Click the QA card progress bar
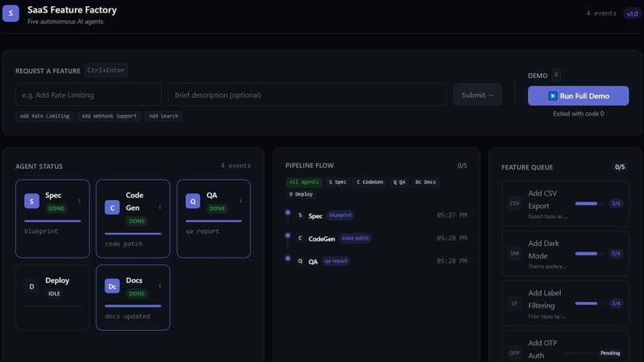Image resolution: width=644 pixels, height=362 pixels. [x=214, y=221]
